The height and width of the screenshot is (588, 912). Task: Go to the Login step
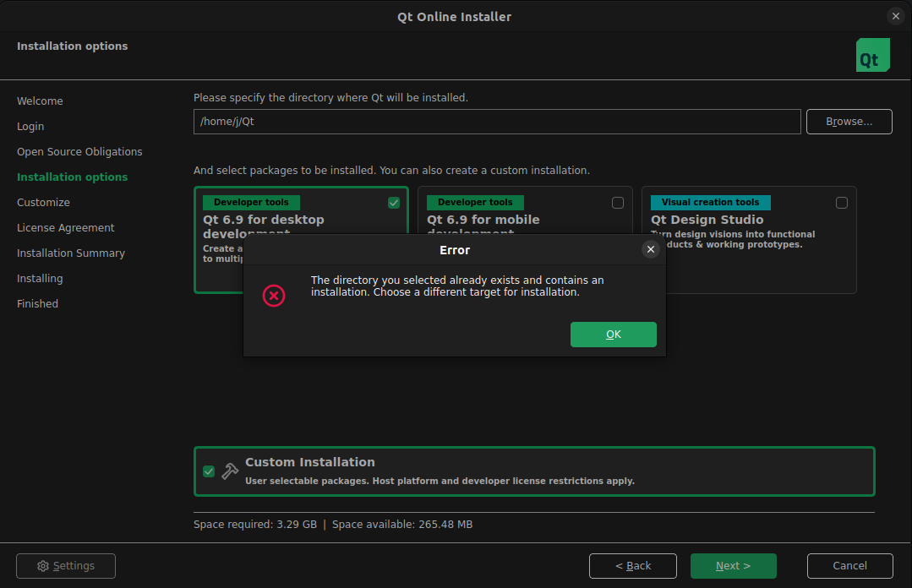30,126
